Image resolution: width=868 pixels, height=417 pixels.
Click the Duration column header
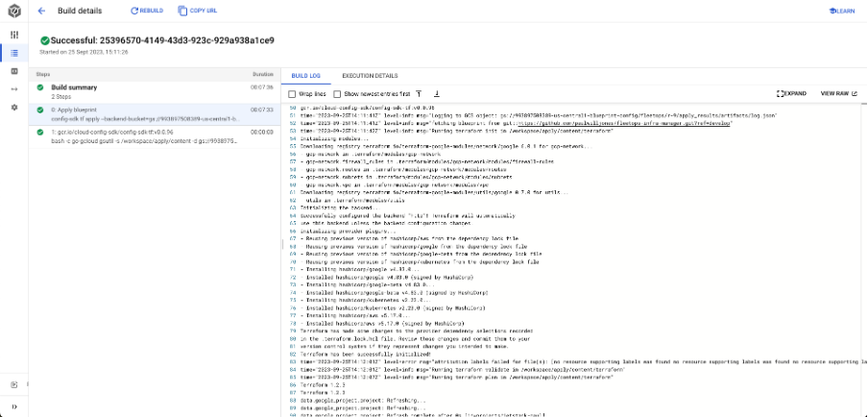tap(263, 74)
